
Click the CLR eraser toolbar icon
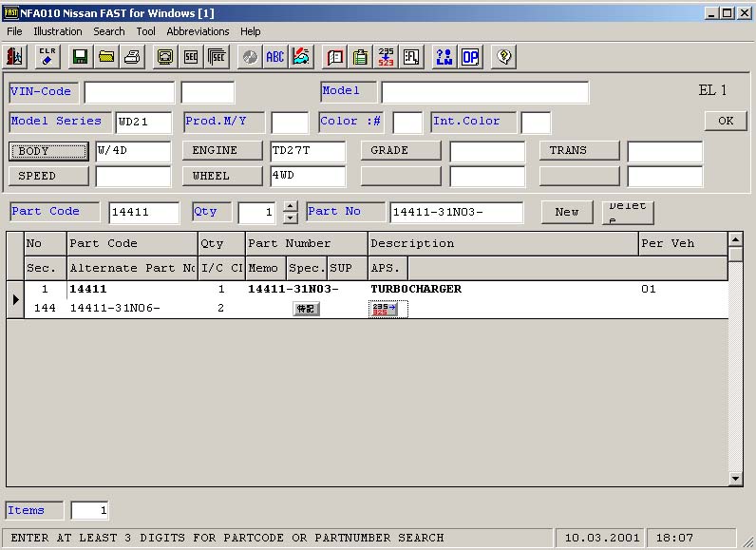click(x=48, y=57)
